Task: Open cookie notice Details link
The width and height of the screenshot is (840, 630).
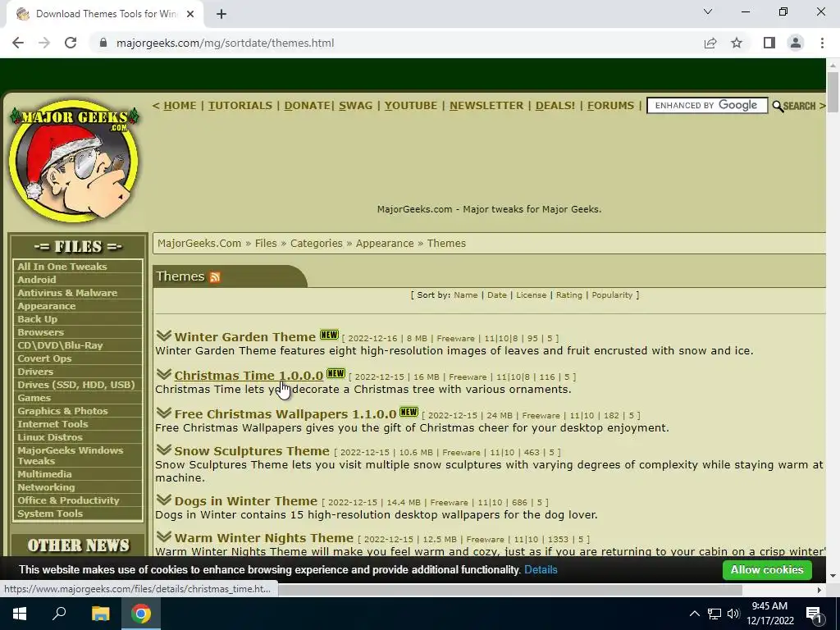Action: point(541,570)
